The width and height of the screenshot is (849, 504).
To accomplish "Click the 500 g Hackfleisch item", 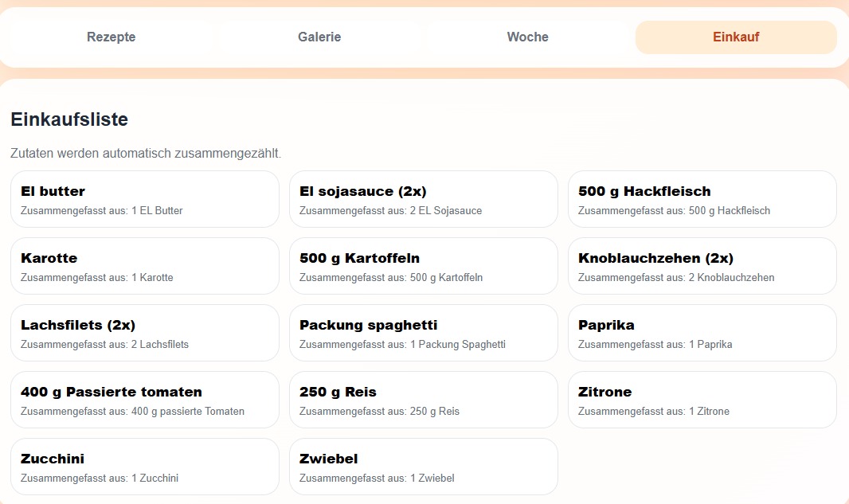I will coord(702,200).
